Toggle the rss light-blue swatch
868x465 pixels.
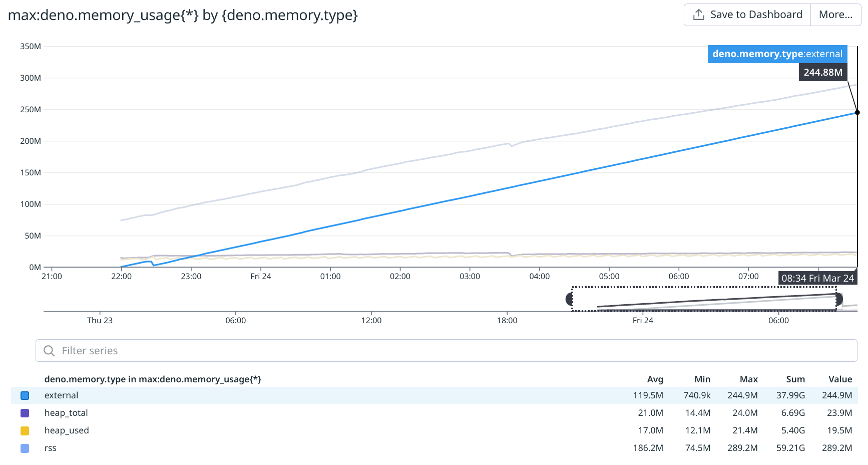[x=25, y=448]
